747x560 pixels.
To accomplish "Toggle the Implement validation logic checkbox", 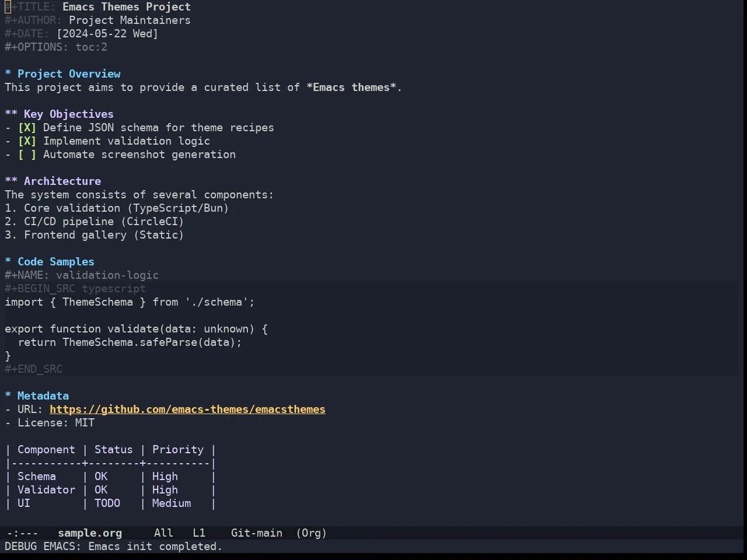I will (27, 141).
